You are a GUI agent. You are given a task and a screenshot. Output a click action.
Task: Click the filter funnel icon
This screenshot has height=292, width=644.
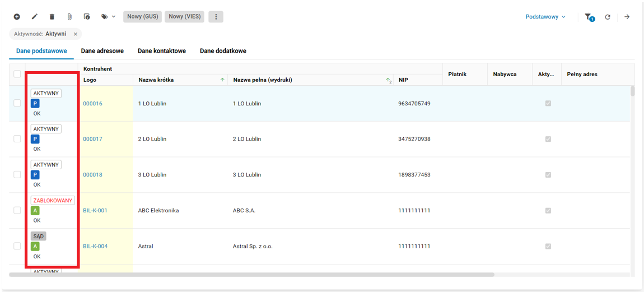pos(589,17)
